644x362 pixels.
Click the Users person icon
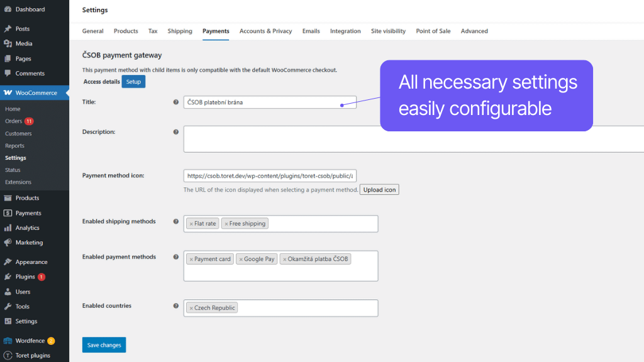click(x=8, y=292)
